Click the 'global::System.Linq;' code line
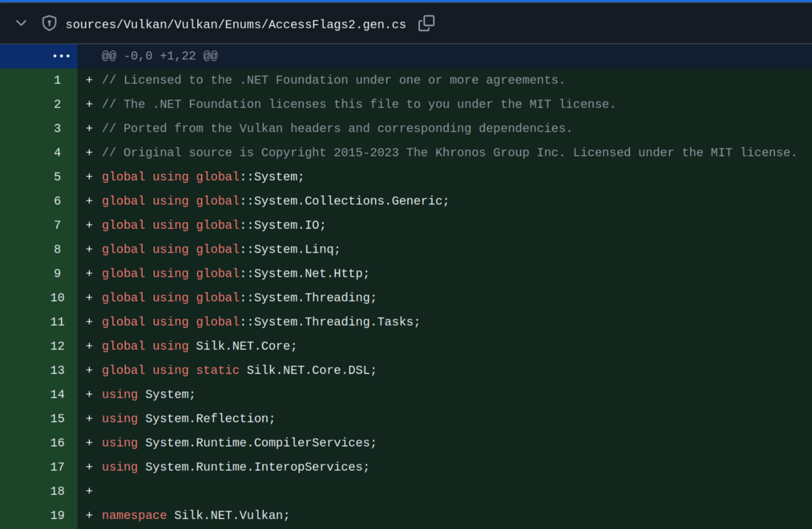 (221, 249)
